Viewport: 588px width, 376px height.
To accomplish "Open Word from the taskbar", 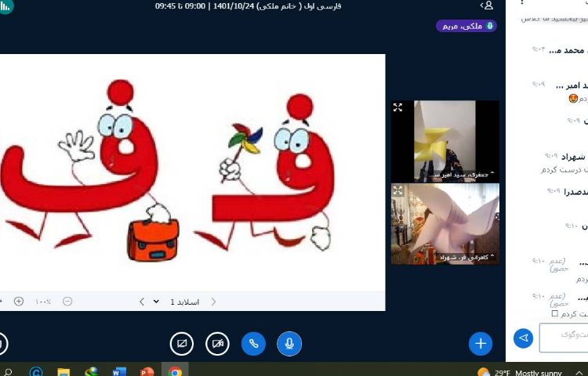I will pyautogui.click(x=119, y=372).
